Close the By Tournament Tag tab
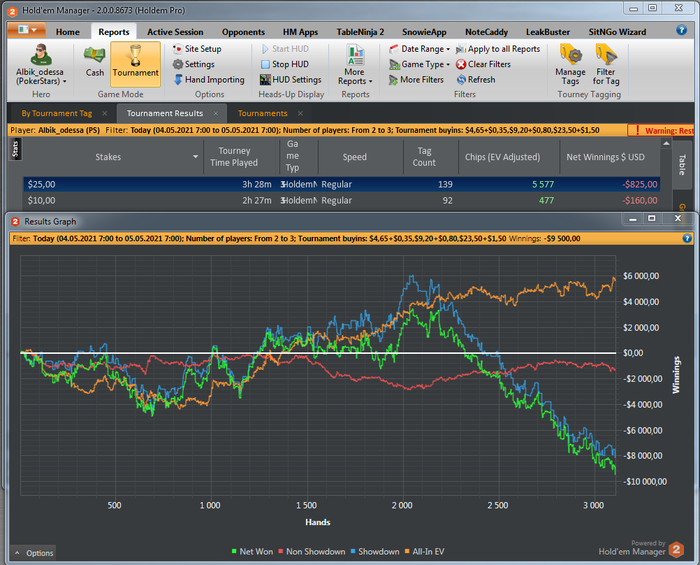This screenshot has width=700, height=565. coord(104,113)
